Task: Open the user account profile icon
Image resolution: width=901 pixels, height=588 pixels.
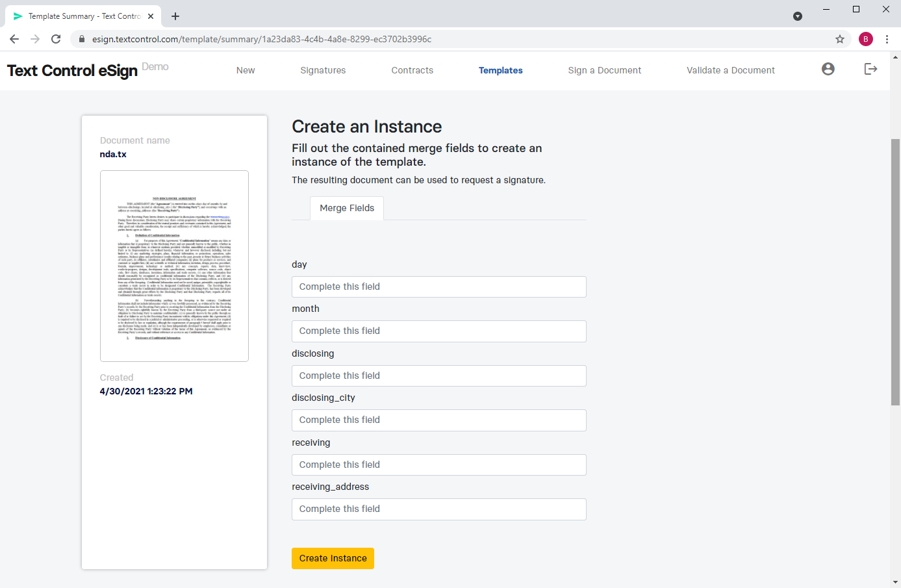Action: (x=828, y=69)
